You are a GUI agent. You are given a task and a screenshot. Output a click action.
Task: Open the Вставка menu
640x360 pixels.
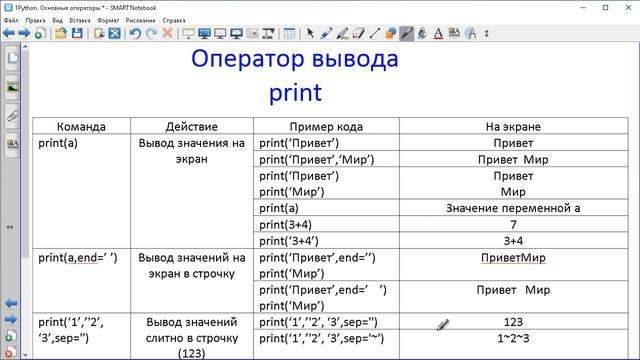[x=80, y=20]
